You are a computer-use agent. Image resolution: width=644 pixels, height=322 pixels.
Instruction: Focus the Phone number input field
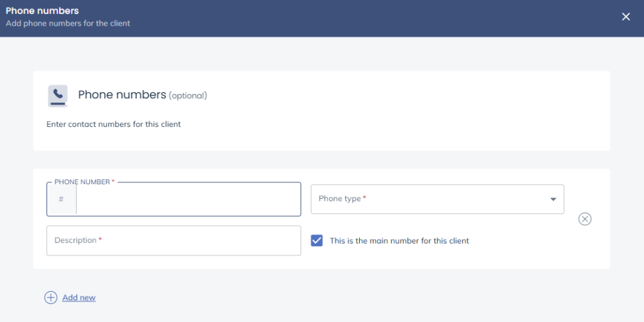188,199
